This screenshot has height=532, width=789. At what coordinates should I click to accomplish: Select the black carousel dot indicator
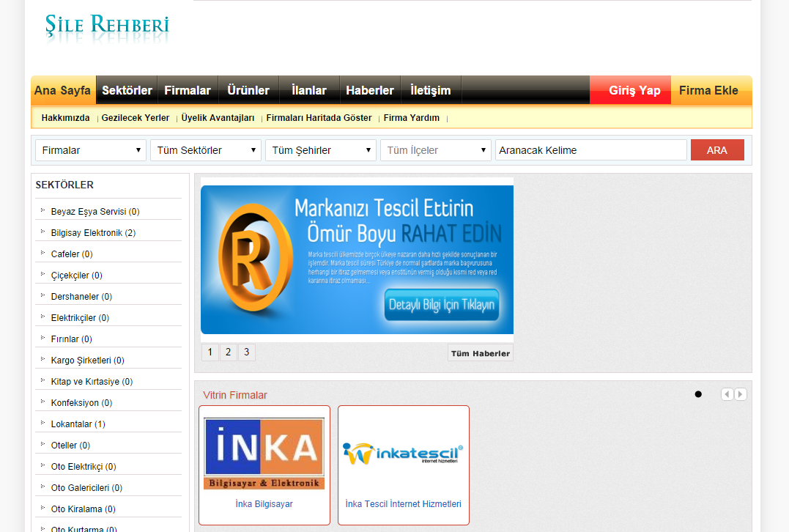[698, 394]
